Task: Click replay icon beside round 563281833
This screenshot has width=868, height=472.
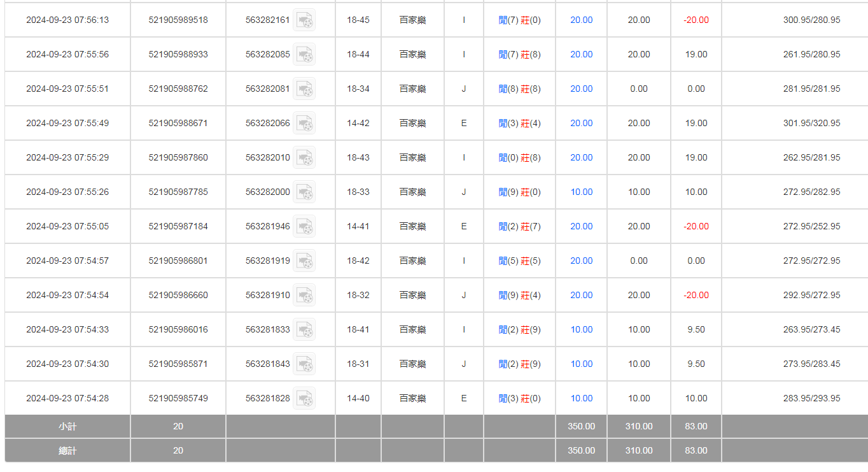Action: click(x=304, y=330)
